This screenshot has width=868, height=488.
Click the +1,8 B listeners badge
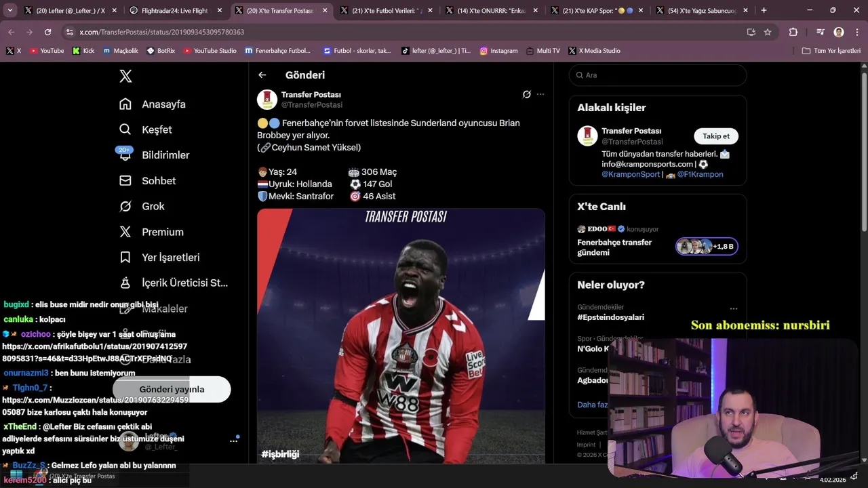[x=707, y=247]
